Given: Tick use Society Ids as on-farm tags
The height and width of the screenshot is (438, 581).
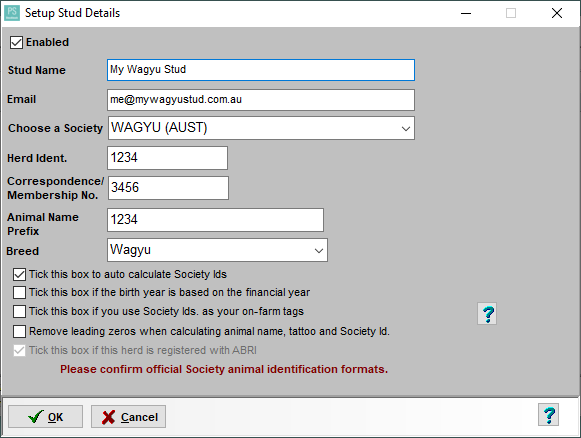Looking at the screenshot, I should point(19,311).
